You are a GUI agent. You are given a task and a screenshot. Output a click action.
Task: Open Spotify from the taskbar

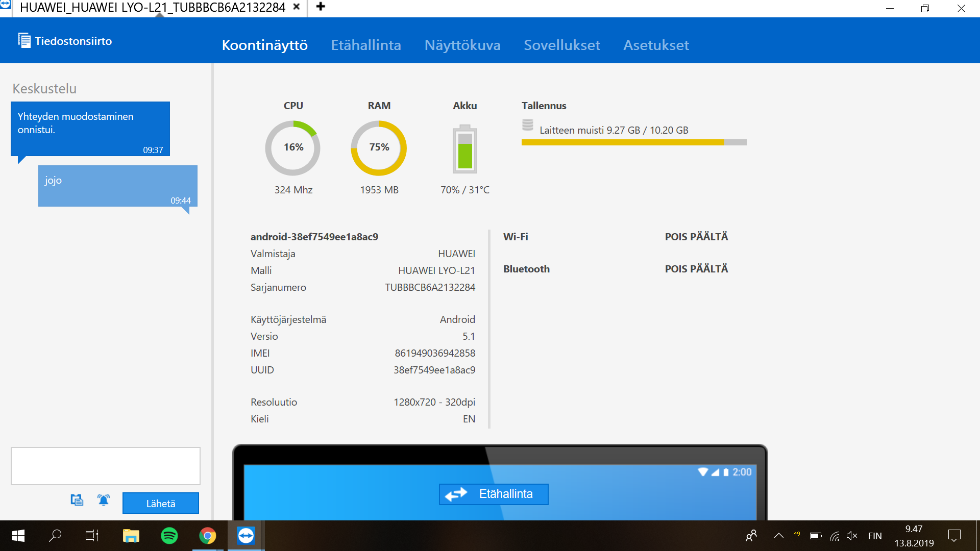(169, 536)
